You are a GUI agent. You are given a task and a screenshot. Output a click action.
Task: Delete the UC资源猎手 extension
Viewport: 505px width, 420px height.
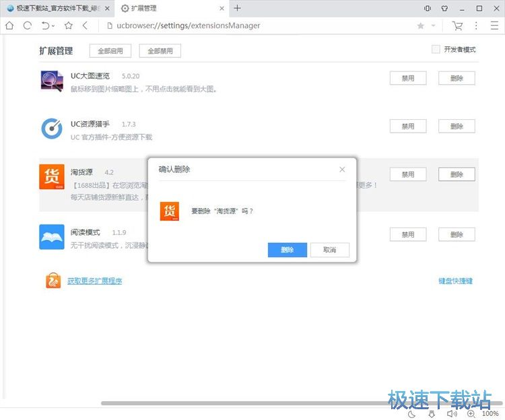click(x=457, y=126)
